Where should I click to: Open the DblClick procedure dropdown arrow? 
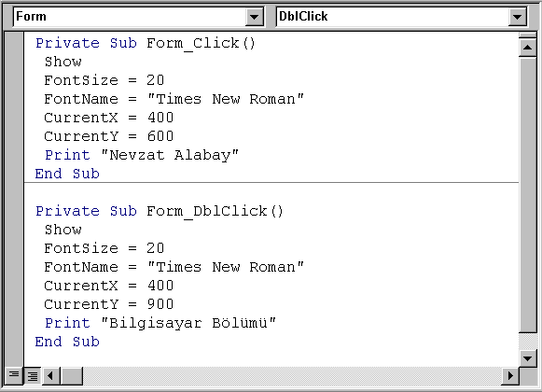click(x=517, y=17)
